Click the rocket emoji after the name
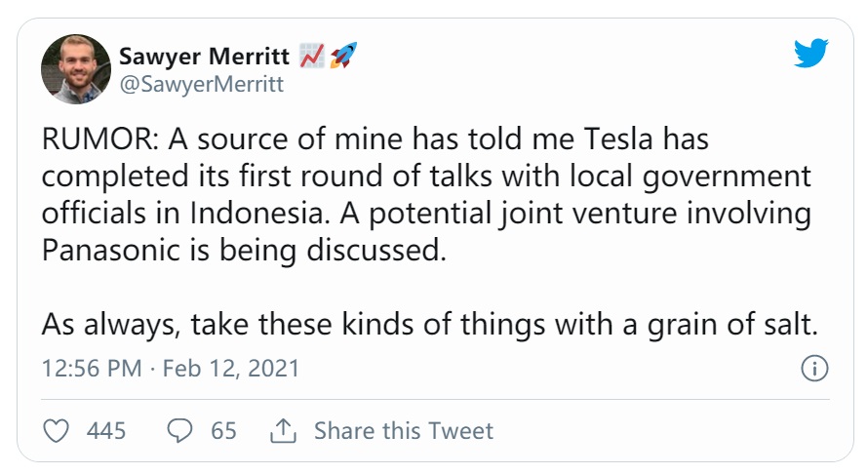 click(x=342, y=56)
